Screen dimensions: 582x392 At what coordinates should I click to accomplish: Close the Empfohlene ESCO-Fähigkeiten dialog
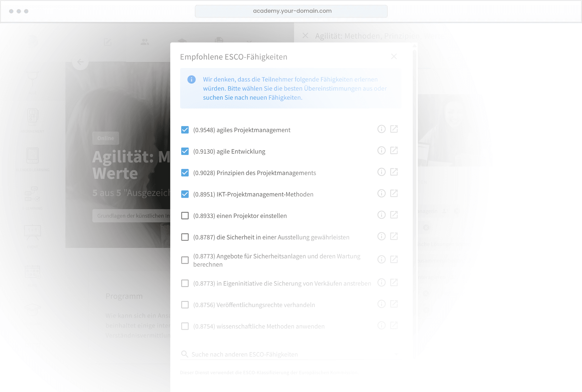point(394,57)
